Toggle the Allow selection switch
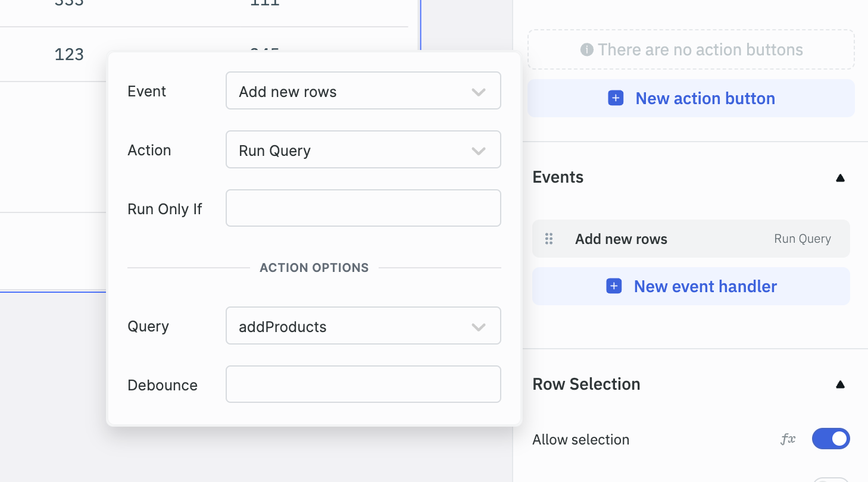868x482 pixels. (x=830, y=439)
